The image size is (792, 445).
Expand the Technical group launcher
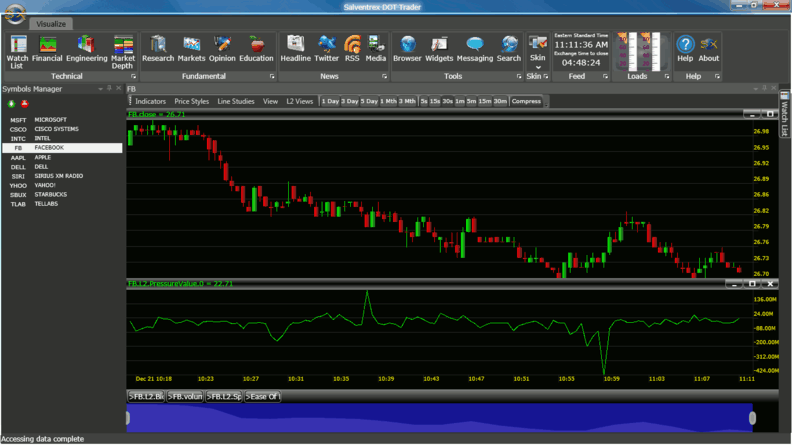tap(133, 77)
